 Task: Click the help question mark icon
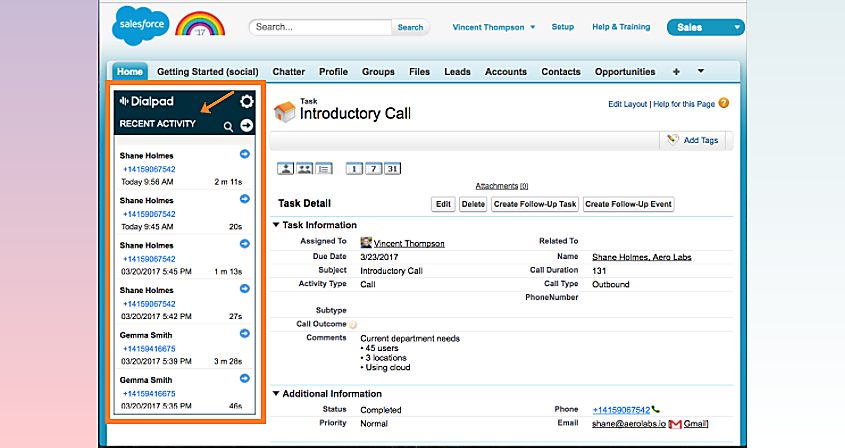pyautogui.click(x=724, y=103)
